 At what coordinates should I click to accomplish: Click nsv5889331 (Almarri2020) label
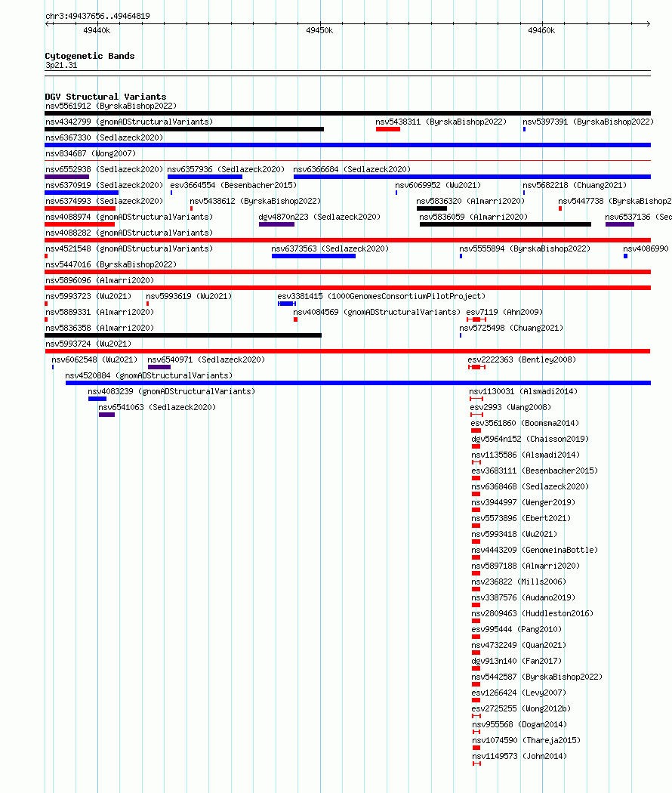point(100,312)
